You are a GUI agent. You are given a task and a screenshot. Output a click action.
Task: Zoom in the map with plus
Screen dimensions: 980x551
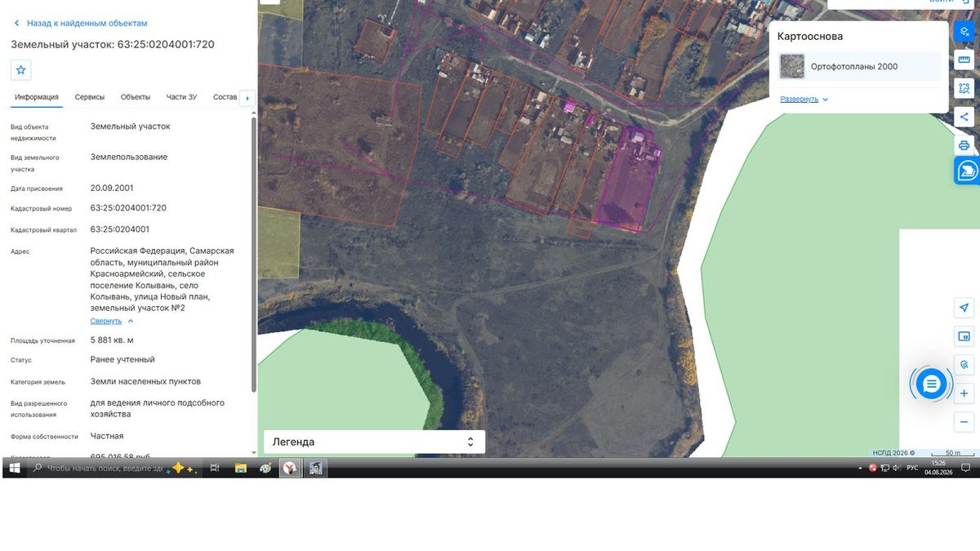[964, 393]
